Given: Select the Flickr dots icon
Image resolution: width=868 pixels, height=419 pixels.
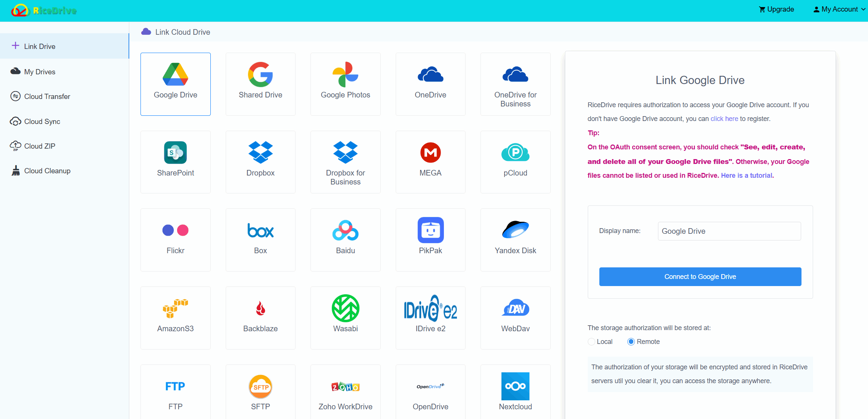Looking at the screenshot, I should point(175,230).
